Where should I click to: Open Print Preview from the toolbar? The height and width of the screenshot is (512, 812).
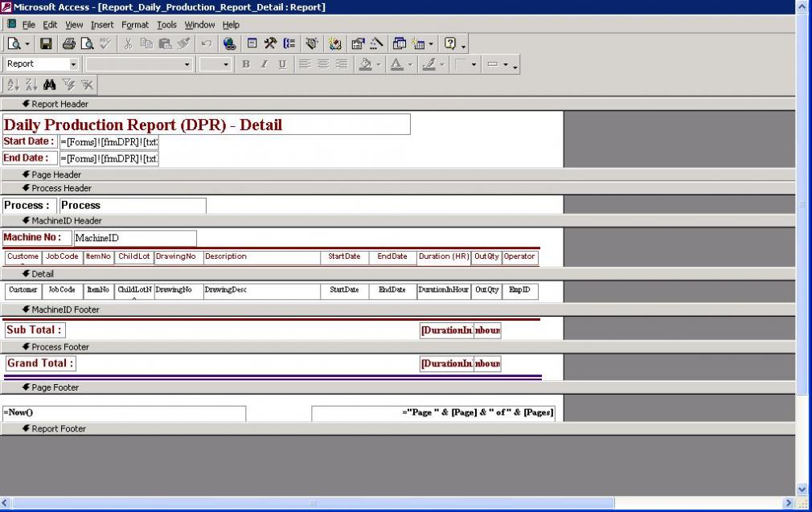[x=87, y=44]
